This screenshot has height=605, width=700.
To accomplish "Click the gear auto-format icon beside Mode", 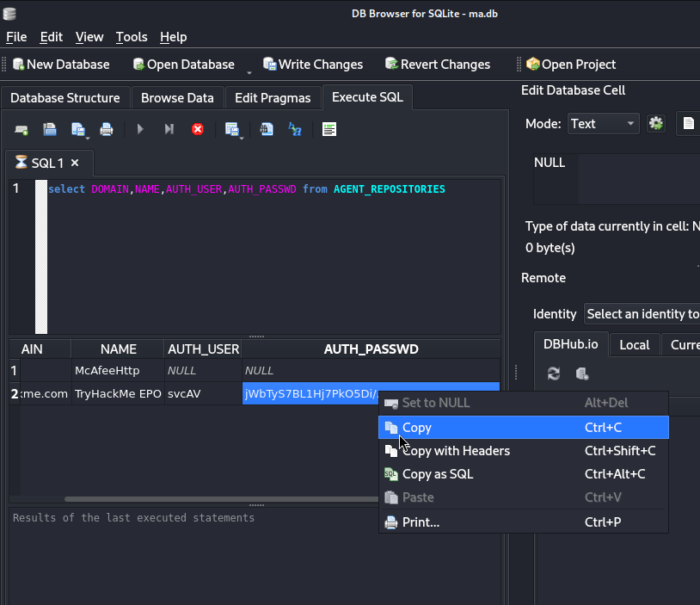I will (x=656, y=124).
